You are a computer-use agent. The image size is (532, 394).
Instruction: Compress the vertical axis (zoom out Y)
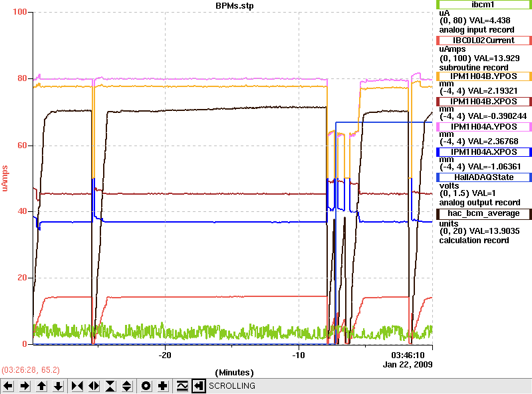point(110,386)
